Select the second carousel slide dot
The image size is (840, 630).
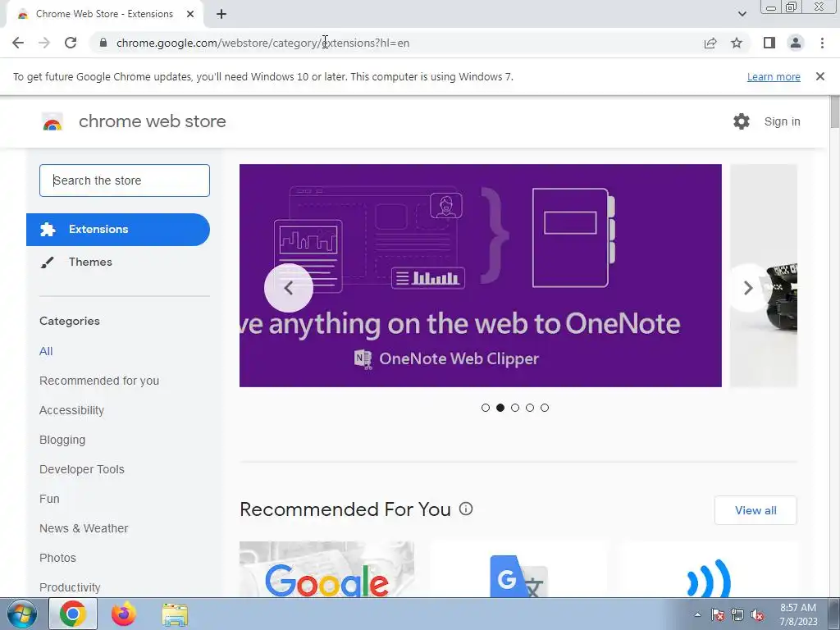coord(500,408)
